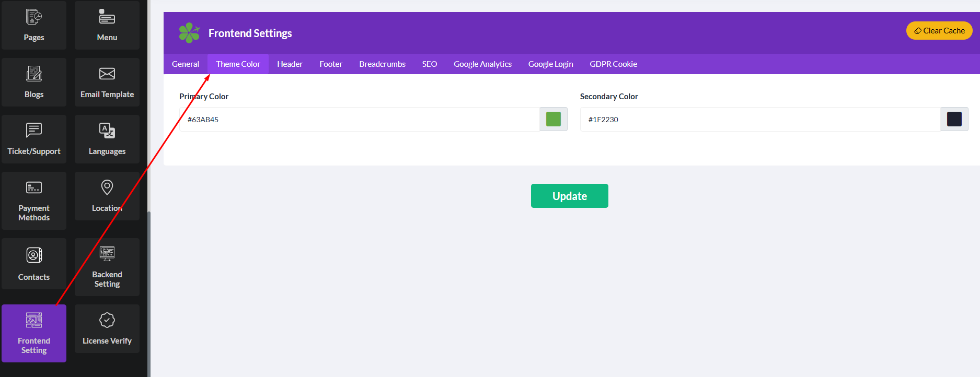980x377 pixels.
Task: Open Payment Methods card icon
Action: [34, 188]
